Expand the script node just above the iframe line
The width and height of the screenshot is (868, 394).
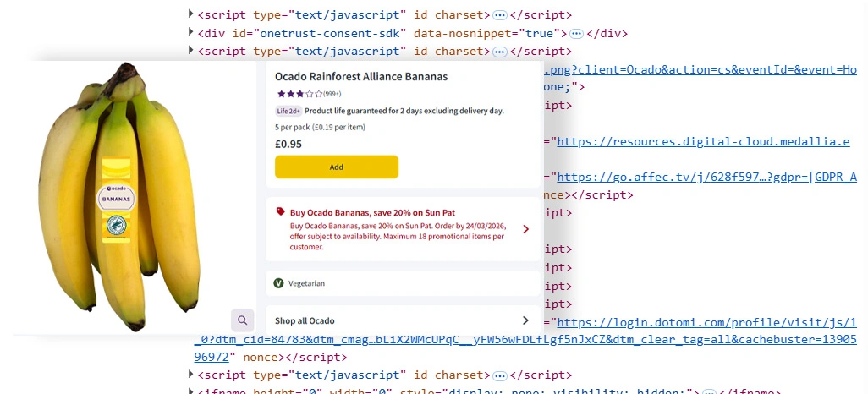pos(191,375)
